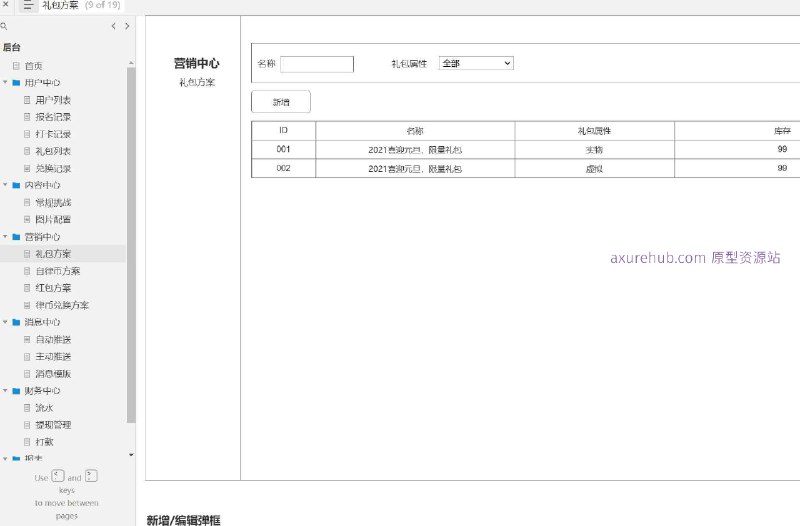Click the 礼包属性 column header in table

(594, 131)
